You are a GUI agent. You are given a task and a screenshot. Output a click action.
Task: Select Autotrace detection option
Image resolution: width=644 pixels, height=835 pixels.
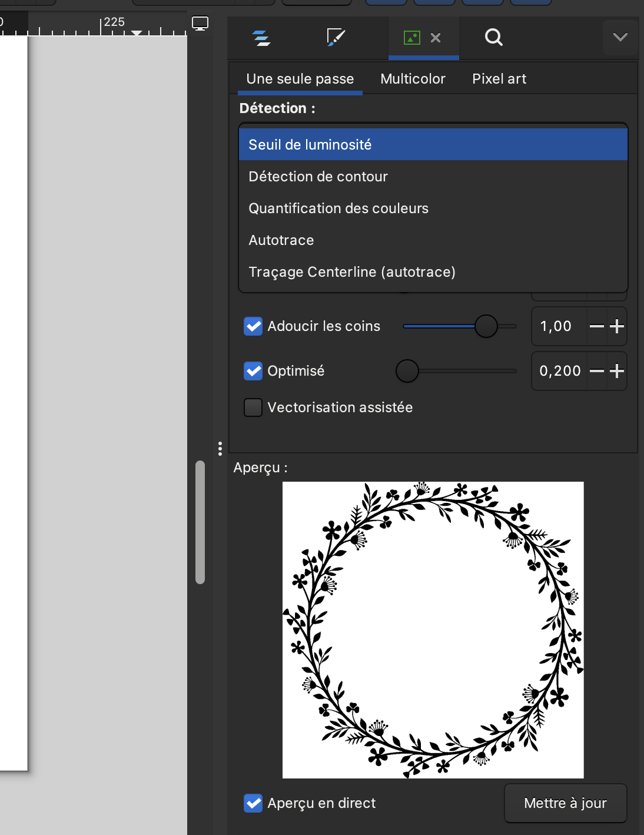pyautogui.click(x=281, y=240)
